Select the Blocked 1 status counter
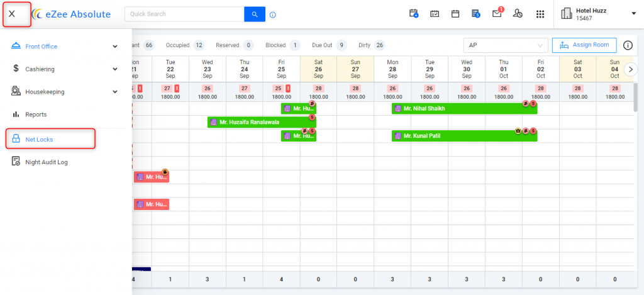Image resolution: width=644 pixels, height=295 pixels. point(283,45)
